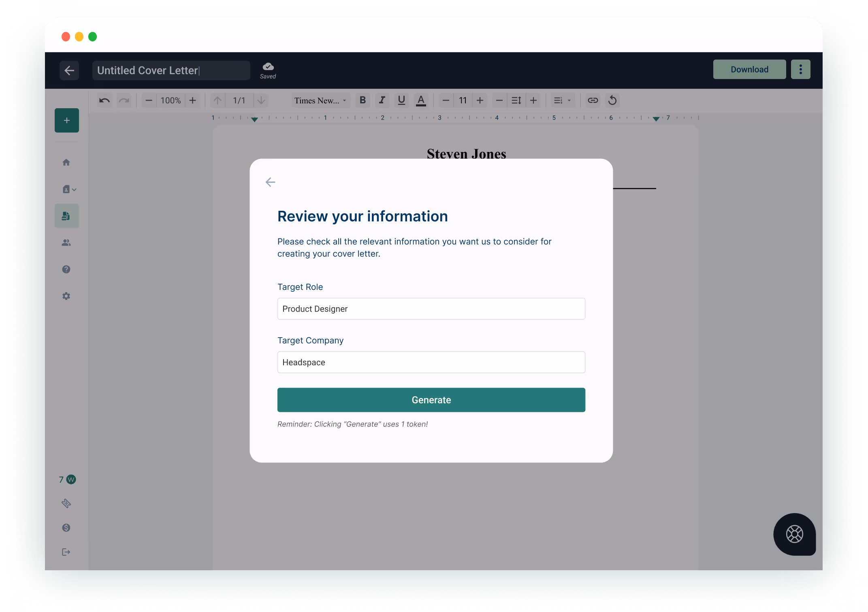
Task: Open the three-dot more options menu
Action: (800, 69)
